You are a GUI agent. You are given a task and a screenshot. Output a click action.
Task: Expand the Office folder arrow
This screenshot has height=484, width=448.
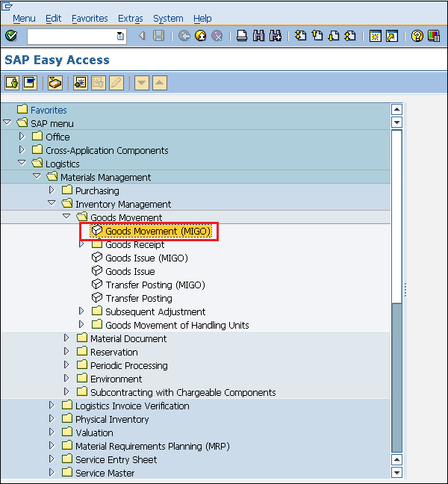click(x=22, y=136)
